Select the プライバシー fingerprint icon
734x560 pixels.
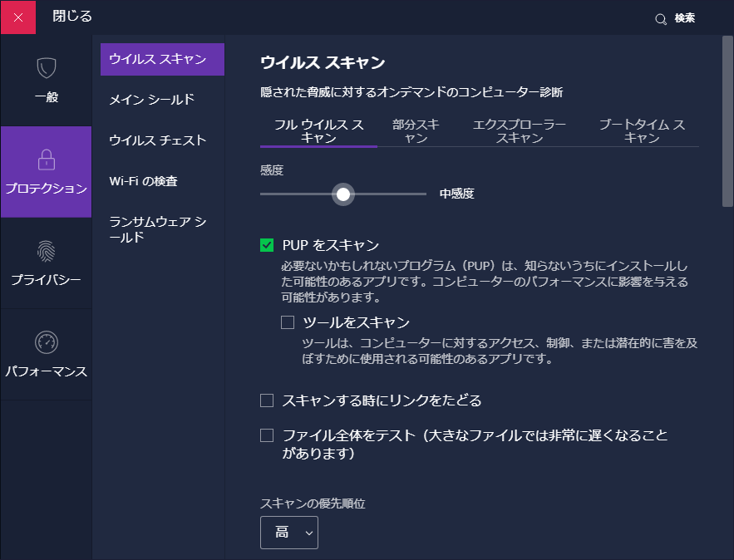[47, 251]
